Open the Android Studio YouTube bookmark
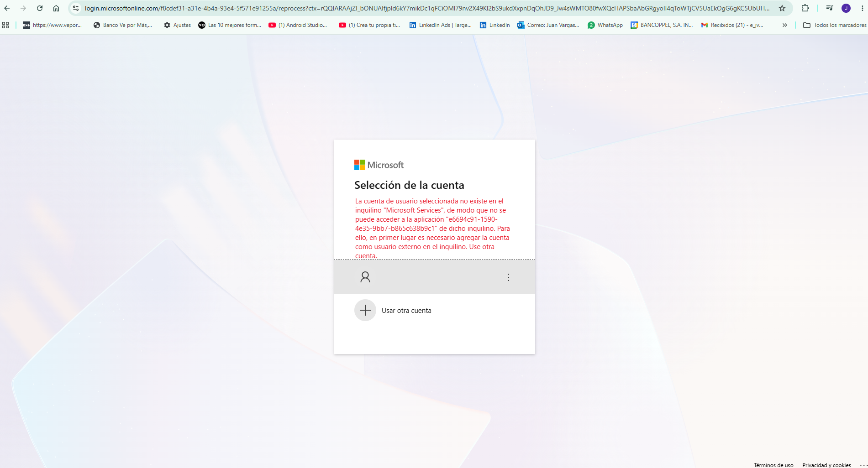This screenshot has width=868, height=468. click(298, 25)
